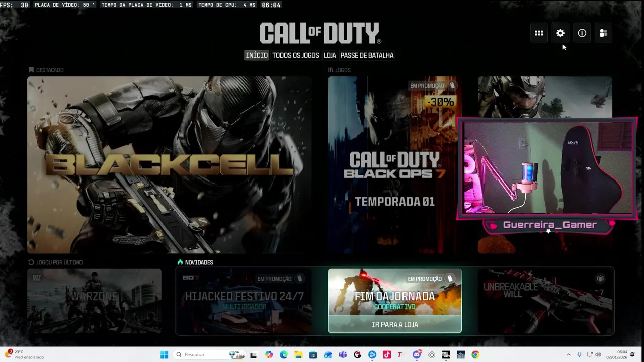Select the Unbreakable Will bundle card
The image size is (644, 362).
[545, 301]
